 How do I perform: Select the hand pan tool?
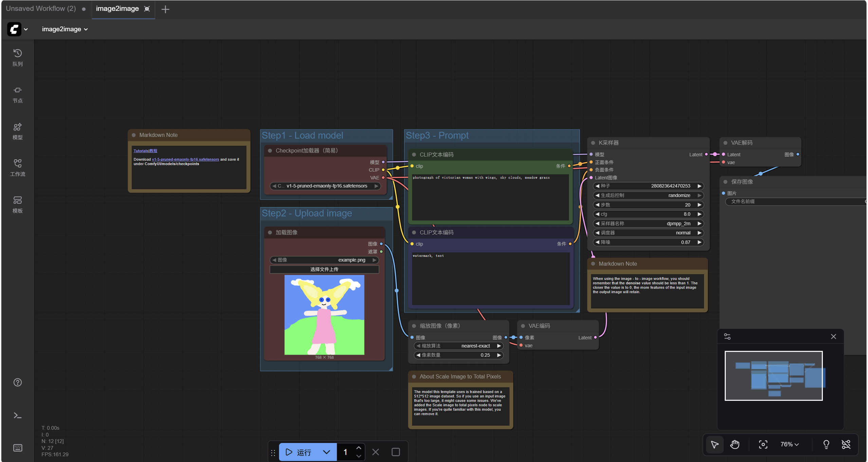coord(735,444)
